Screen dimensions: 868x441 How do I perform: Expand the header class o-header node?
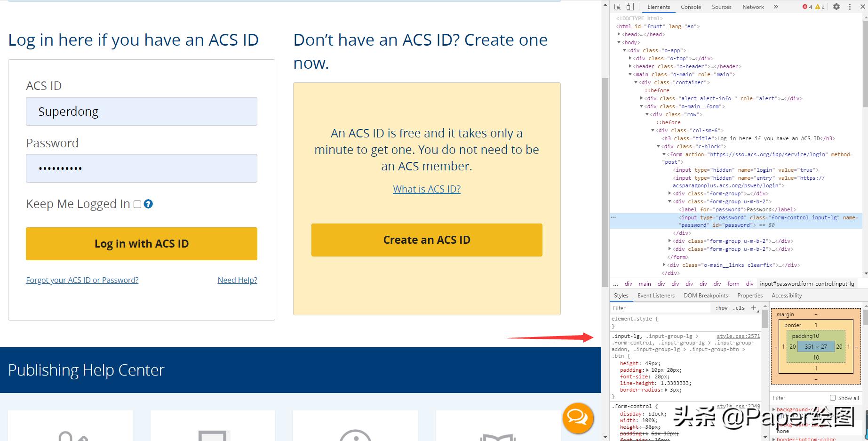630,66
